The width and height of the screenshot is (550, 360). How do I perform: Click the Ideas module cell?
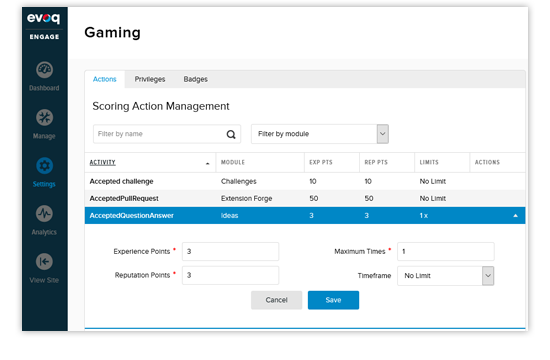229,215
